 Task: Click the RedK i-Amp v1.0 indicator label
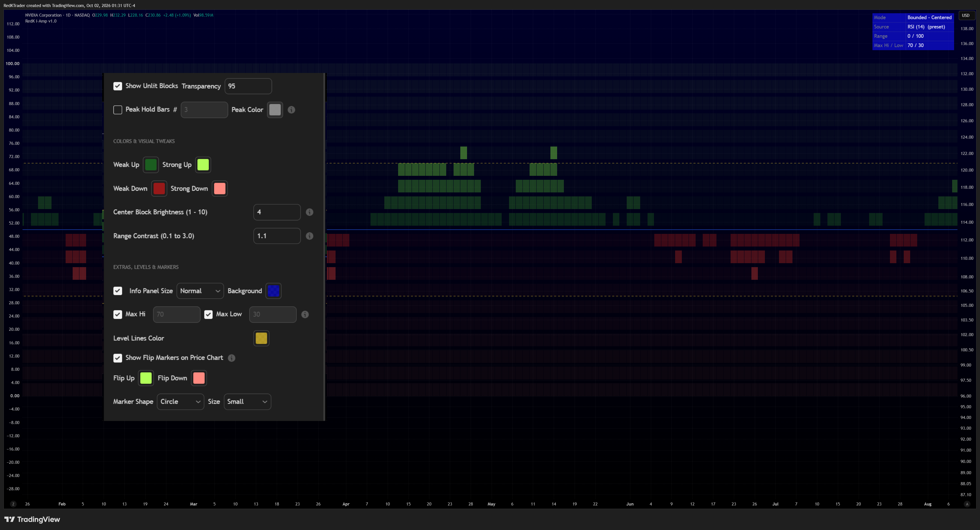coord(41,21)
